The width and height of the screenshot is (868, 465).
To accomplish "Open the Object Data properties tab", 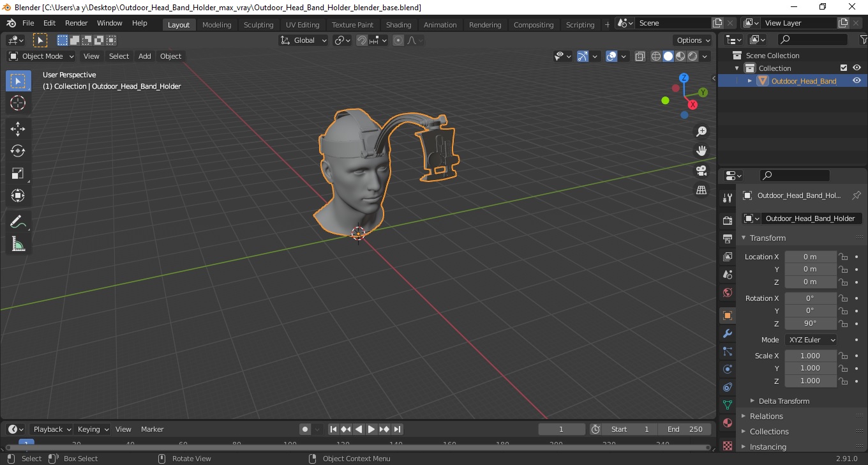I will coord(727,405).
